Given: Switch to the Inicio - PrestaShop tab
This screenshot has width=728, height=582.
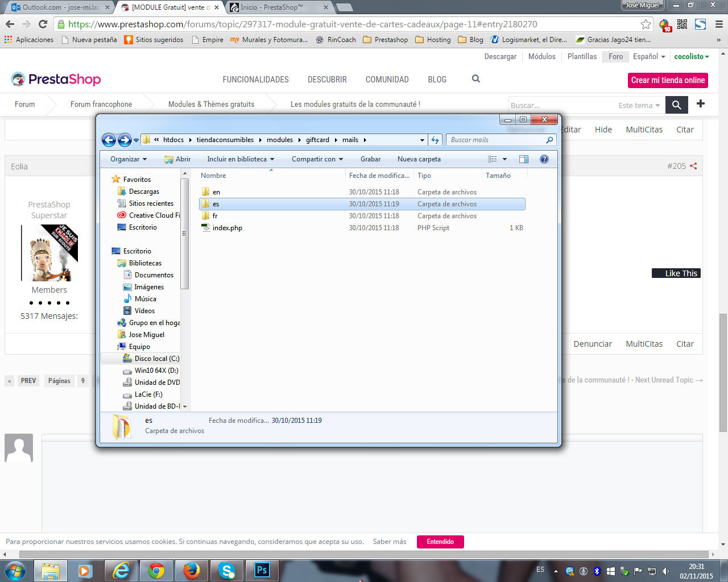Looking at the screenshot, I should [280, 7].
